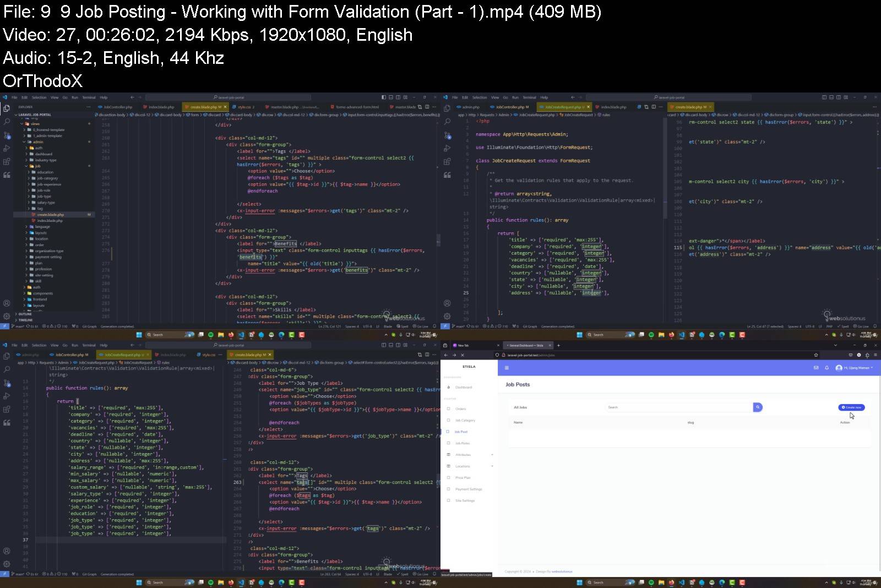Image resolution: width=881 pixels, height=588 pixels.
Task: Click VS Code taskbar icon in bottom-right frame
Action: coord(682,582)
